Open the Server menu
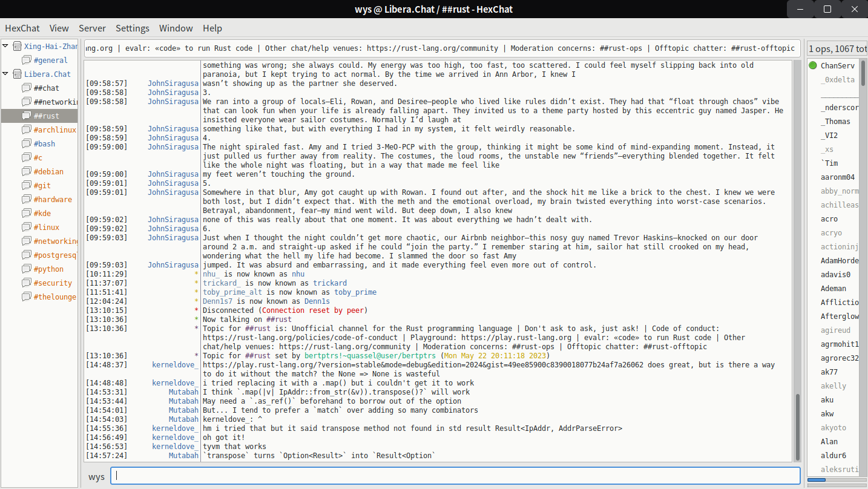 (x=92, y=28)
